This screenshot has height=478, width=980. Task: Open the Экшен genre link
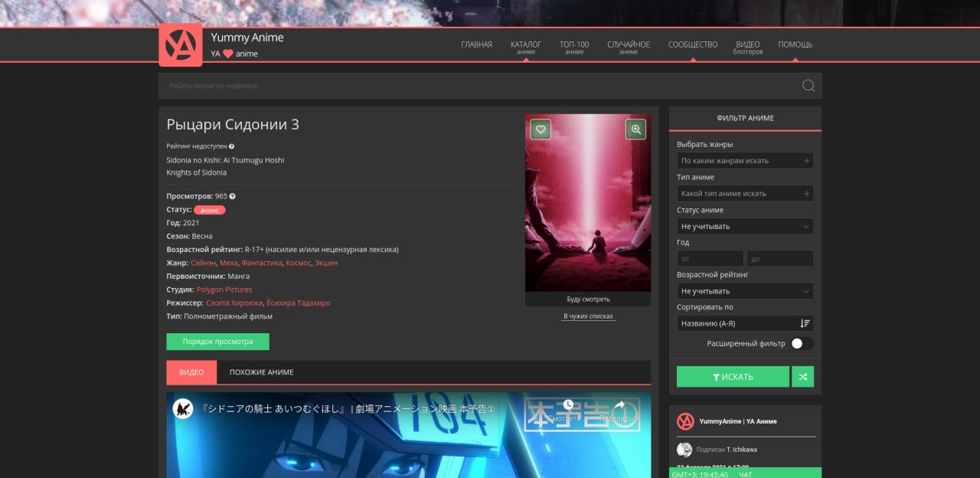326,263
